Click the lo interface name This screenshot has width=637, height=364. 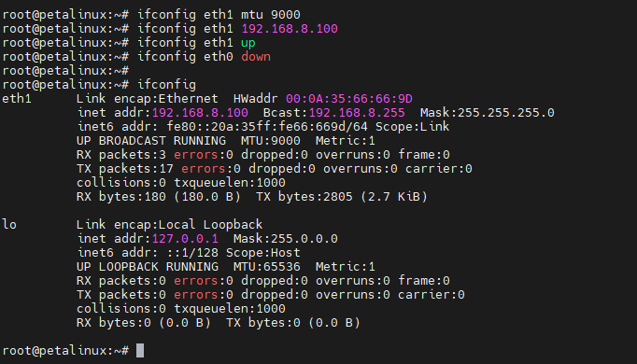pyautogui.click(x=9, y=224)
